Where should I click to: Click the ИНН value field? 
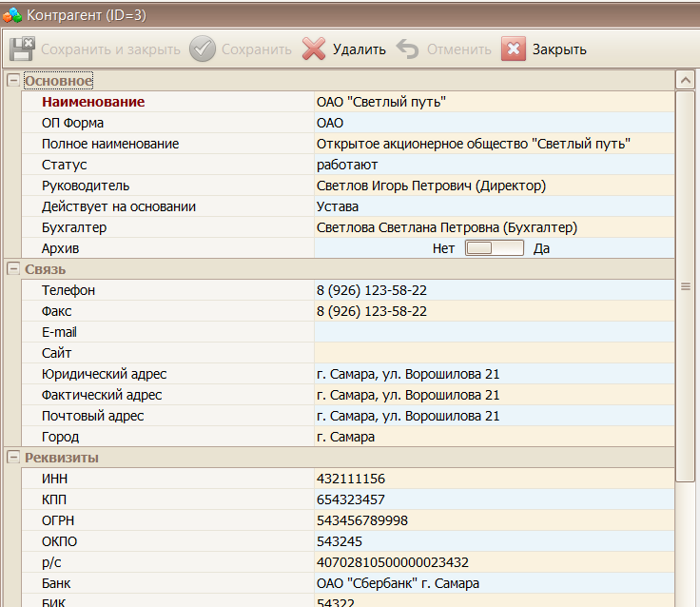pos(493,479)
